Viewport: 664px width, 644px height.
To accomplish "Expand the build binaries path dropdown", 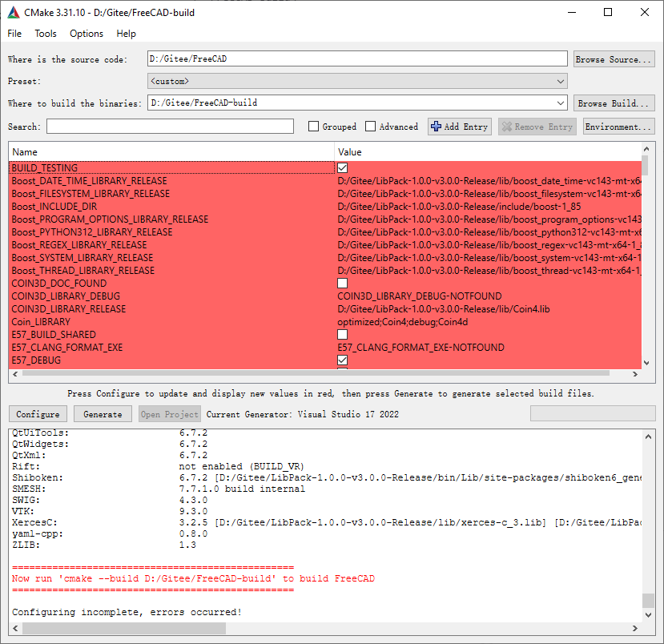I will (560, 103).
